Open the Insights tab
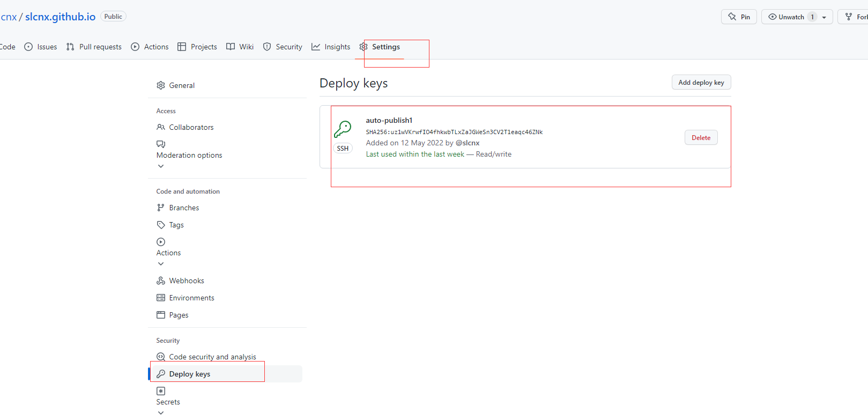This screenshot has width=868, height=420. click(x=331, y=47)
